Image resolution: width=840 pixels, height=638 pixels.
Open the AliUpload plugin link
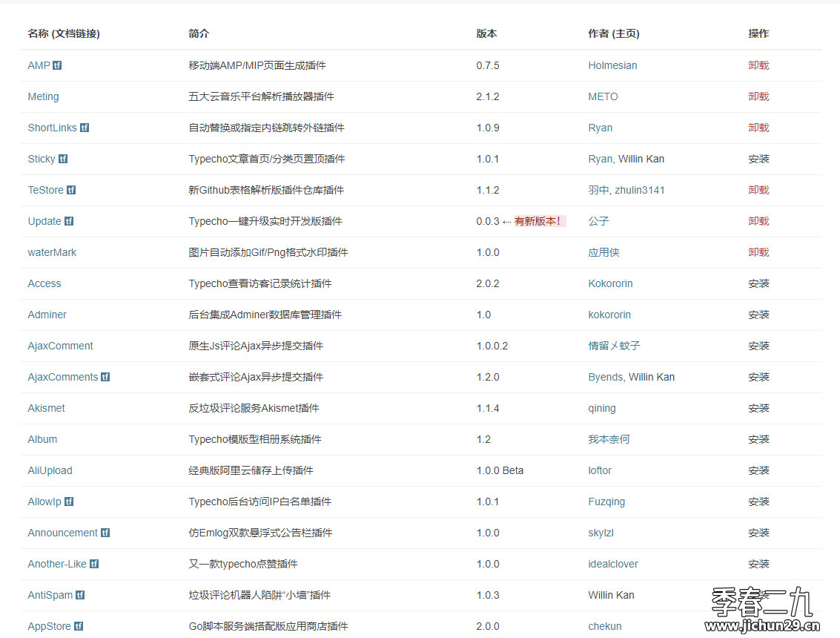(50, 470)
